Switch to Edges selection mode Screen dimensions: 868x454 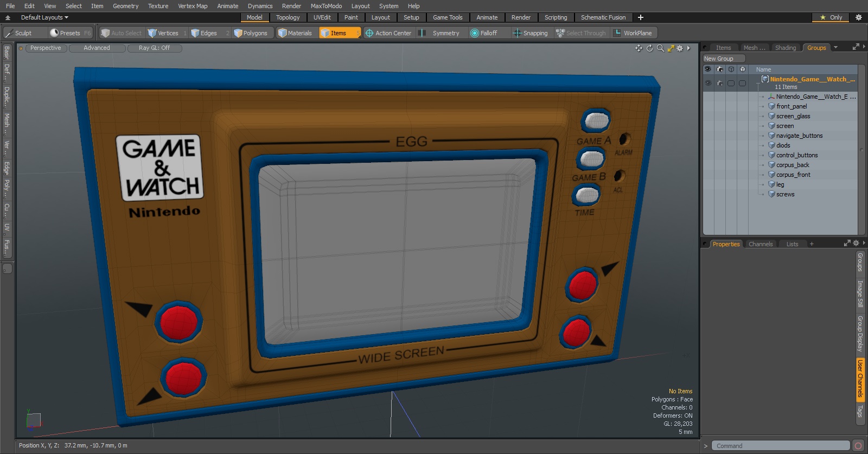(x=209, y=33)
